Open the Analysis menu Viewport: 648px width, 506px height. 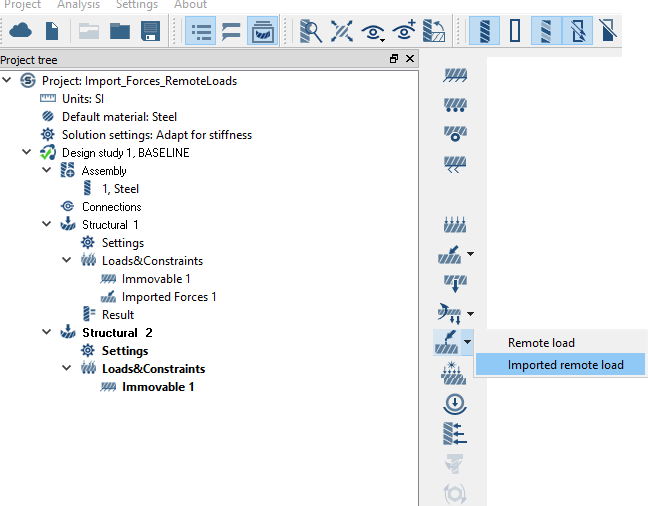tap(78, 5)
